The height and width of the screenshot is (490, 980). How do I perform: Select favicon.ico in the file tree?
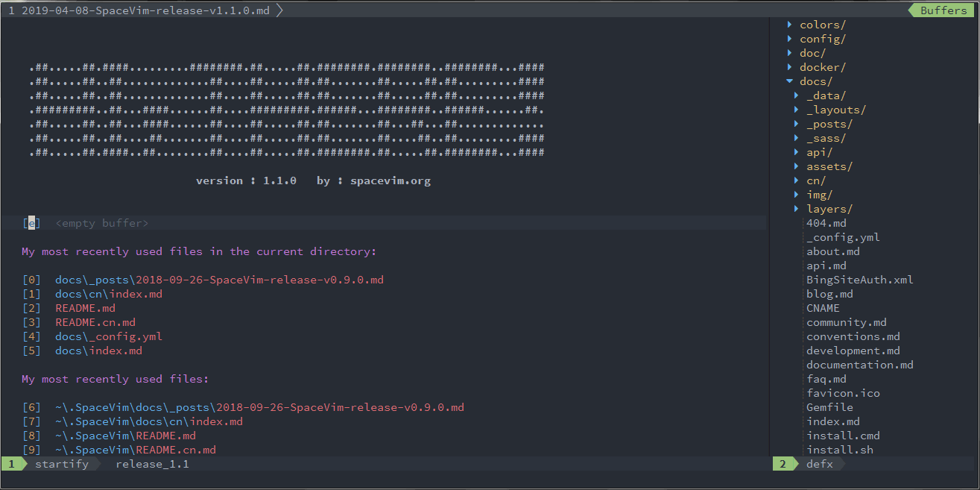tap(843, 393)
